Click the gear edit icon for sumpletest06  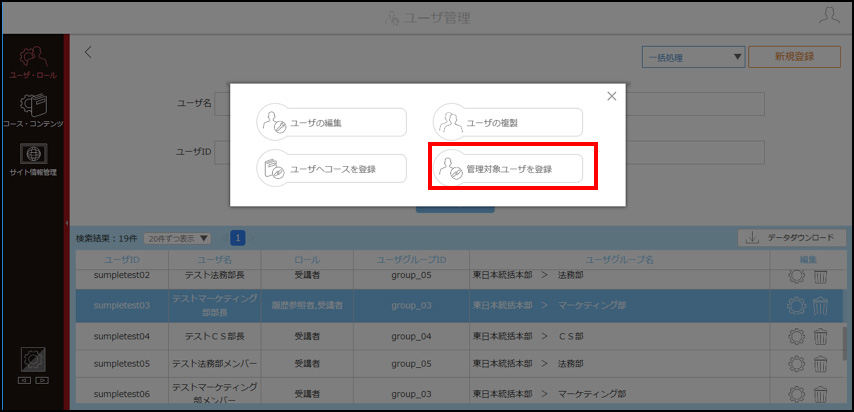[x=797, y=393]
